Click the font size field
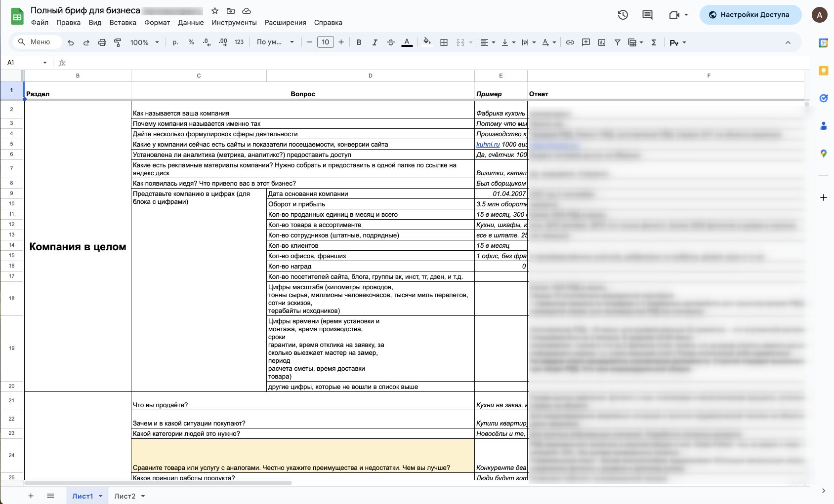This screenshot has width=834, height=504. click(325, 42)
